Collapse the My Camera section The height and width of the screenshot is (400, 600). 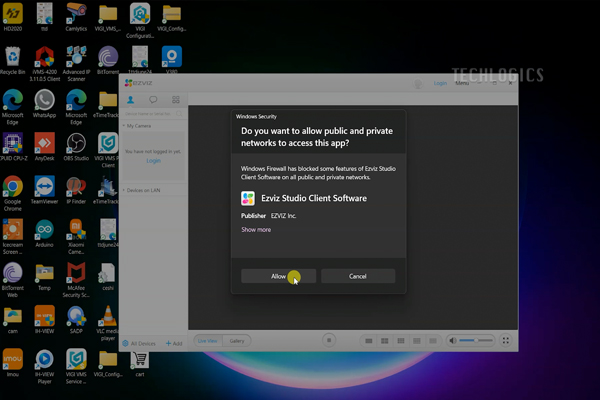[x=138, y=127]
